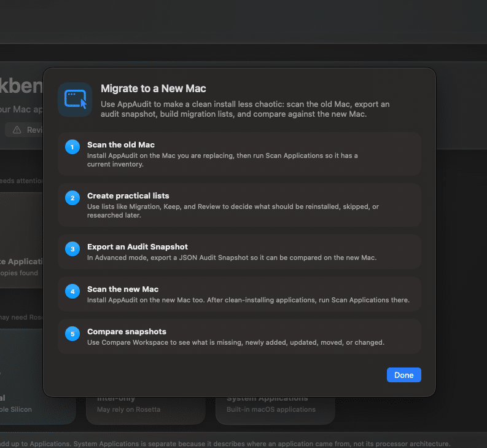The height and width of the screenshot is (448, 487).
Task: Click the 'Install AppAudit on the new Mac too' text
Action: 248,300
